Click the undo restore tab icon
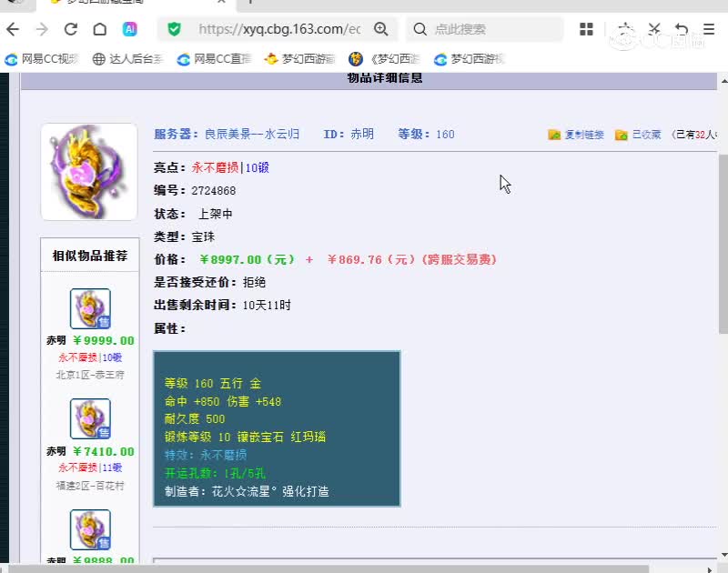The width and height of the screenshot is (728, 573). 682,29
